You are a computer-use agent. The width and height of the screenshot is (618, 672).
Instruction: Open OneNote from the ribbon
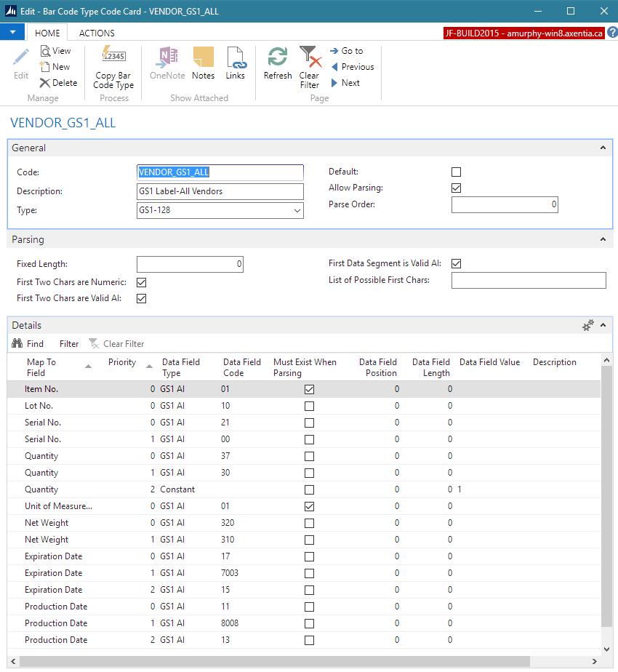(x=167, y=58)
